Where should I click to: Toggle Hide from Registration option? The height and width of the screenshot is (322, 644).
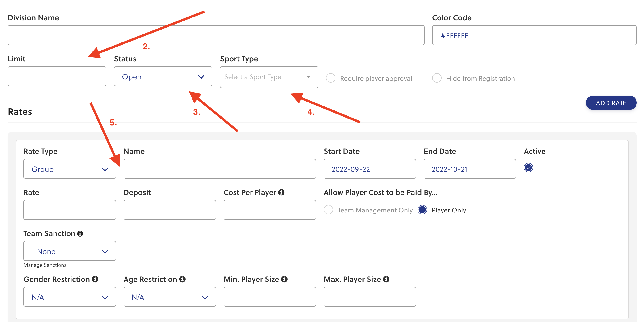pyautogui.click(x=437, y=78)
